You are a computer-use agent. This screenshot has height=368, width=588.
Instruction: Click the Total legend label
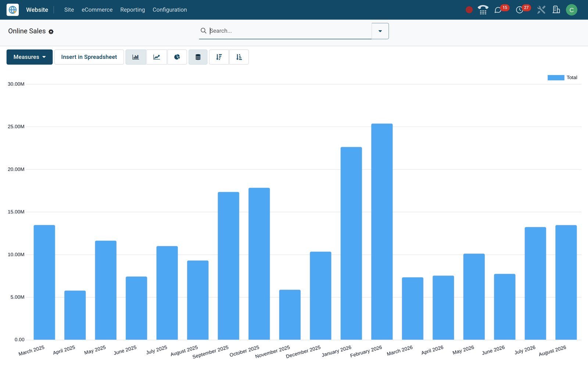tap(572, 78)
